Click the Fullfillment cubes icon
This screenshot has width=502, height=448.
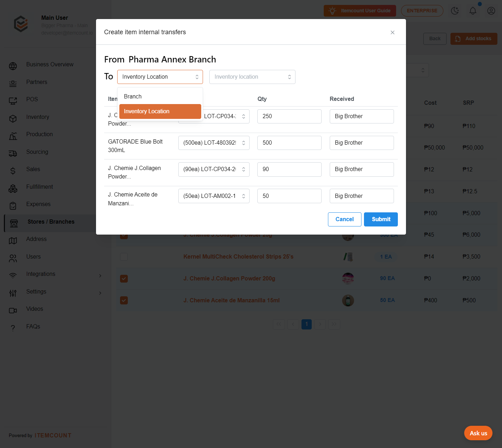coord(13,188)
